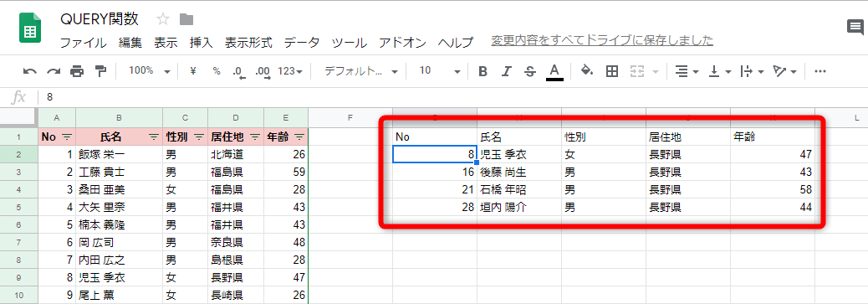Open filter on 氏名 column header

(x=154, y=137)
